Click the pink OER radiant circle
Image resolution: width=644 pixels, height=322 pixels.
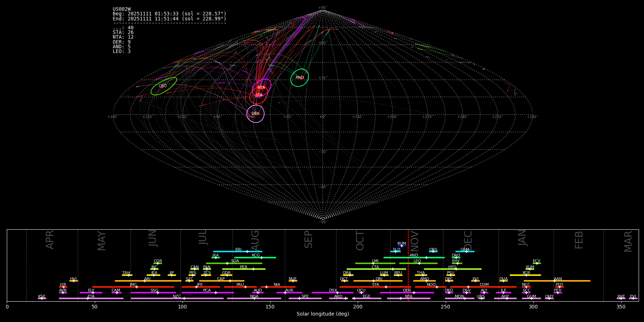tap(255, 114)
